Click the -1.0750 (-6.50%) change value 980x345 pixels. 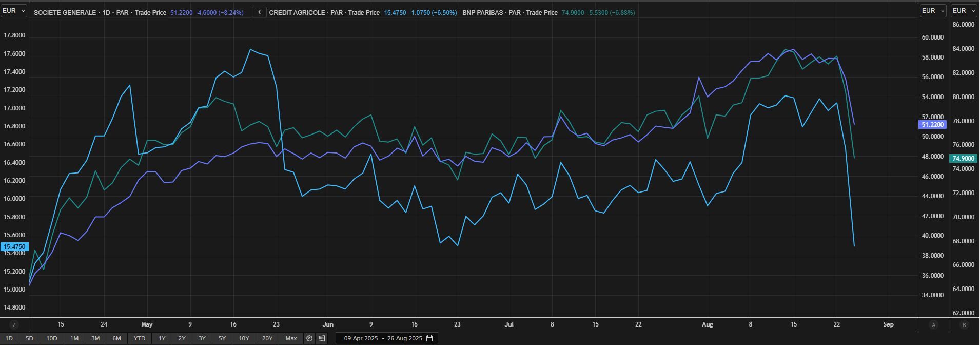(x=433, y=12)
